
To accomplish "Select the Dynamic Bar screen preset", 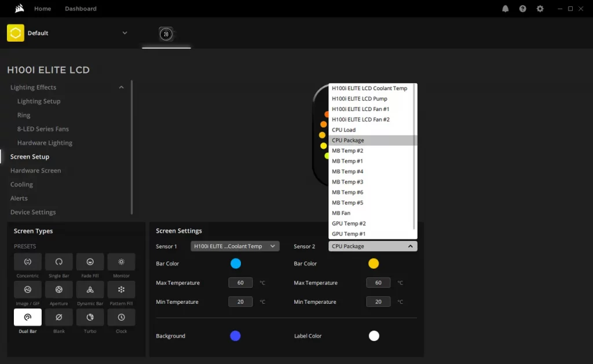I will click(90, 289).
